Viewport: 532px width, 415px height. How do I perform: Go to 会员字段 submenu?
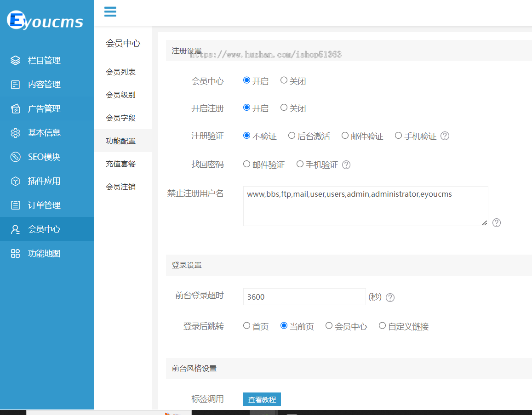(x=121, y=118)
